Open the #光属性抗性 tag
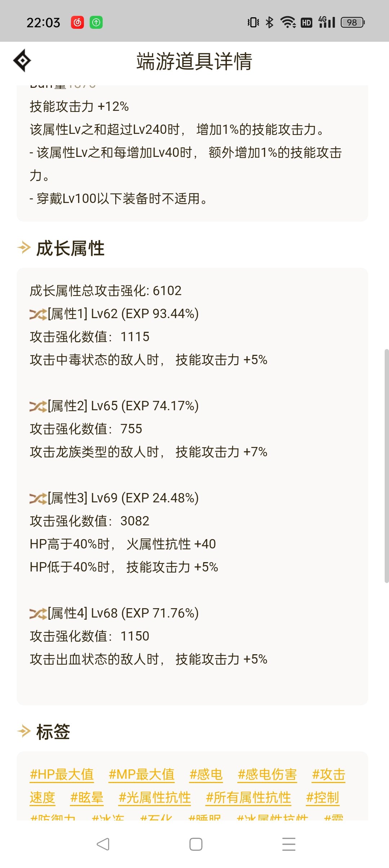The height and width of the screenshot is (868, 389). pos(155,797)
